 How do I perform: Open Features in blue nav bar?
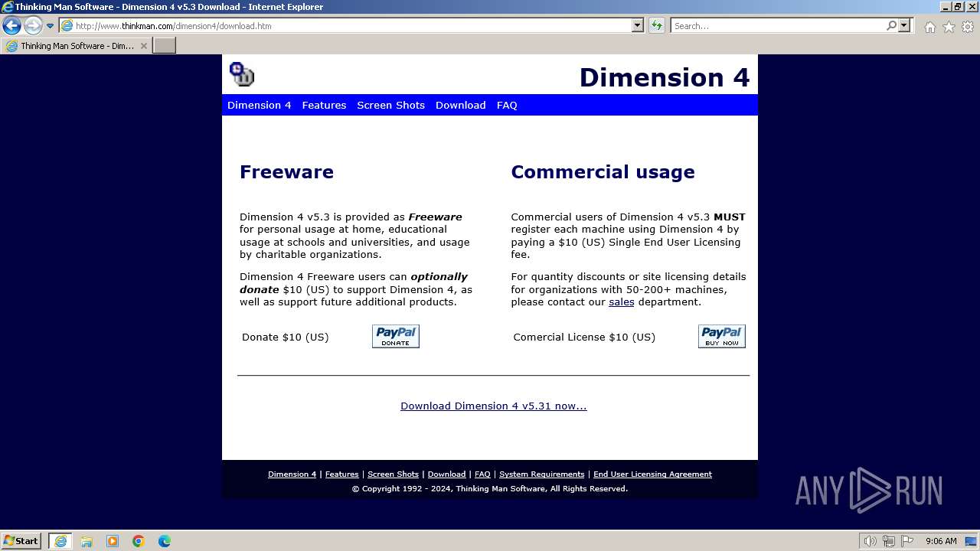[x=324, y=105]
